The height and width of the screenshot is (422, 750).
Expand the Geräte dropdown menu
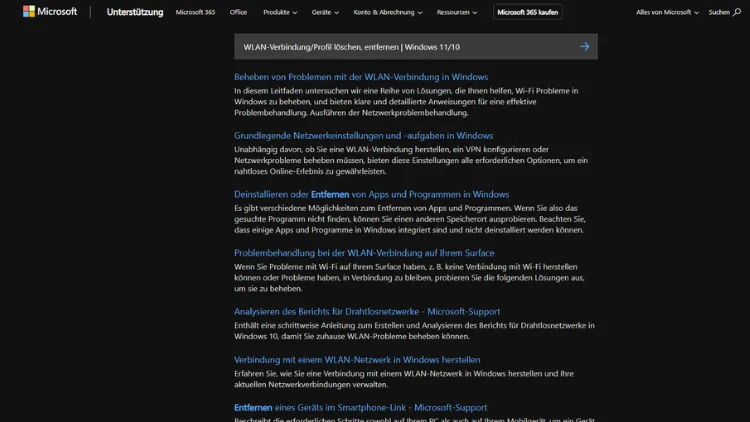click(x=325, y=12)
